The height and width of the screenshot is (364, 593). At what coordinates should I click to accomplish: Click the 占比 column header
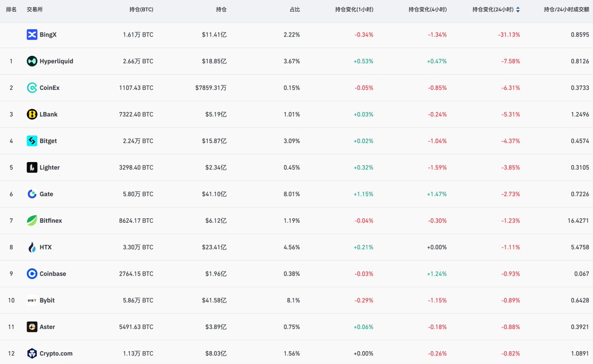pyautogui.click(x=295, y=9)
